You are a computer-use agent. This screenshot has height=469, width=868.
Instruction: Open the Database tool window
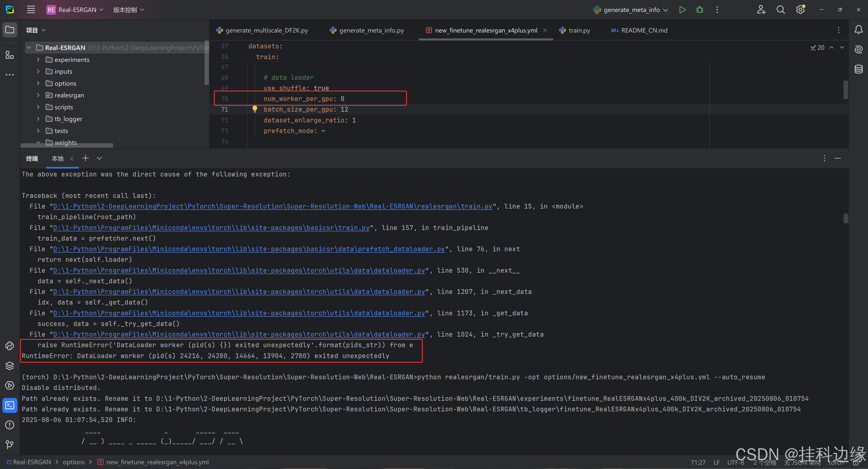click(859, 69)
